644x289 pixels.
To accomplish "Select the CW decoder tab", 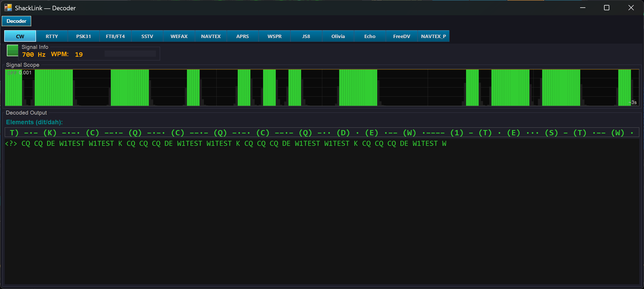I will (x=20, y=36).
